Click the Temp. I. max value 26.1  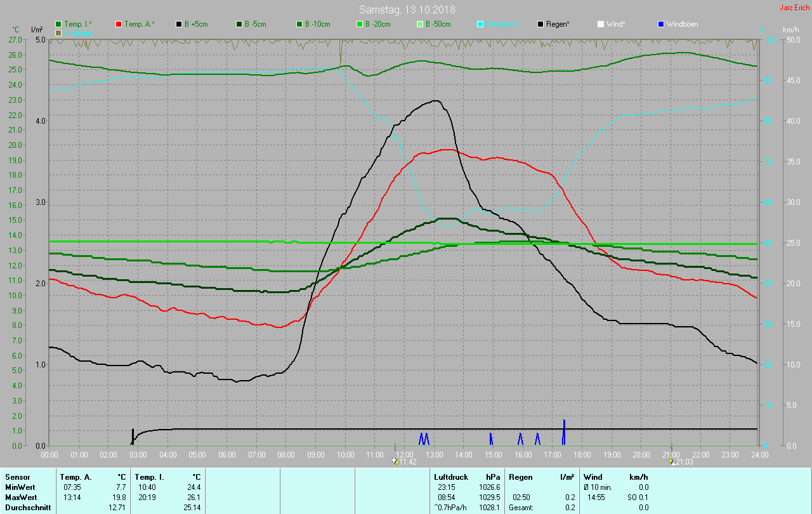tap(194, 498)
